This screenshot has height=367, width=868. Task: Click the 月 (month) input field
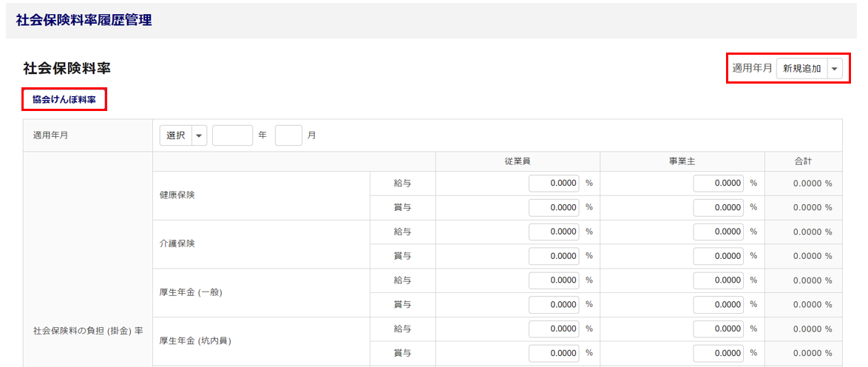(288, 135)
